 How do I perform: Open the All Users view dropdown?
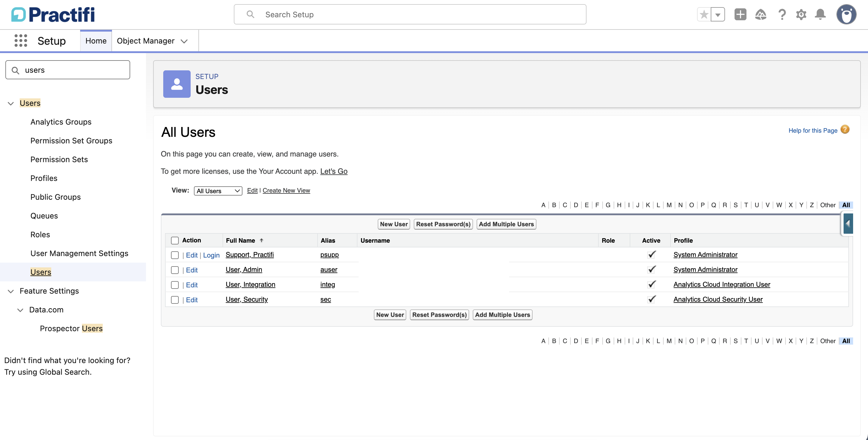(x=218, y=191)
